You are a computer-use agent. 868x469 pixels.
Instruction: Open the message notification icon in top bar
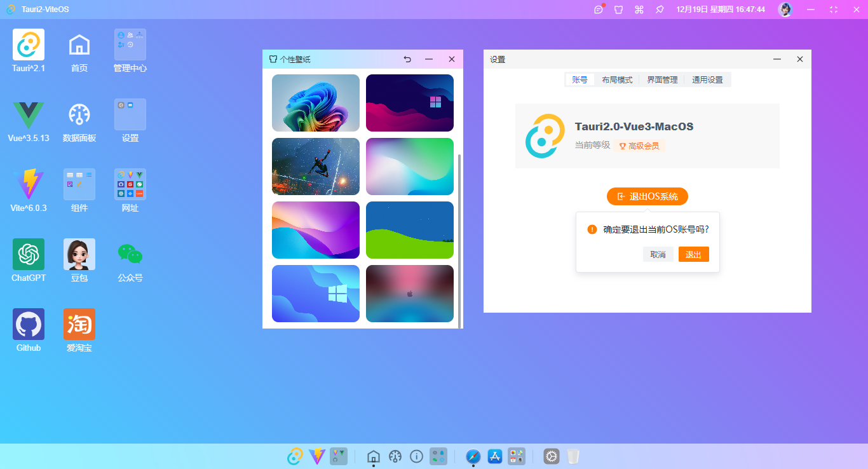coord(598,10)
